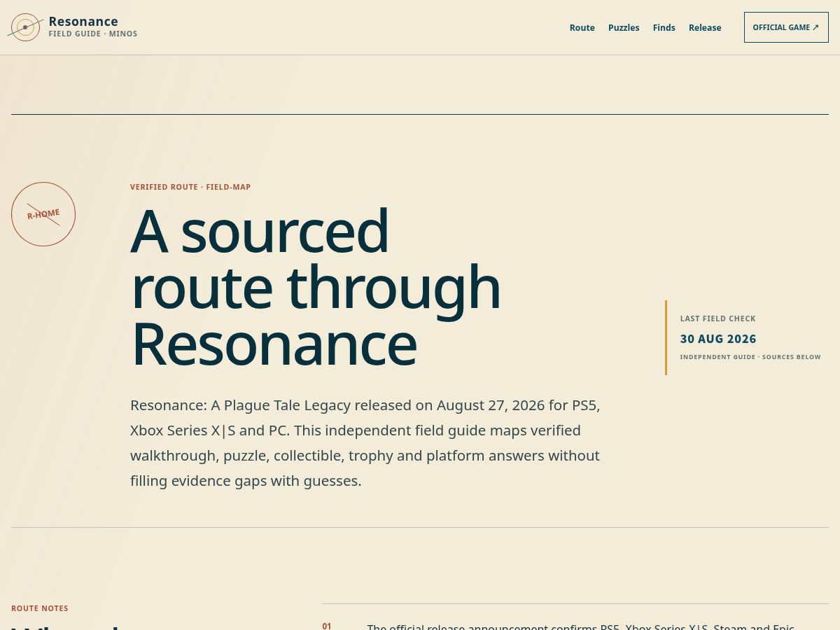This screenshot has height=630, width=840.
Task: Click the 'LAST FIELD CHECK' label
Action: 718,319
